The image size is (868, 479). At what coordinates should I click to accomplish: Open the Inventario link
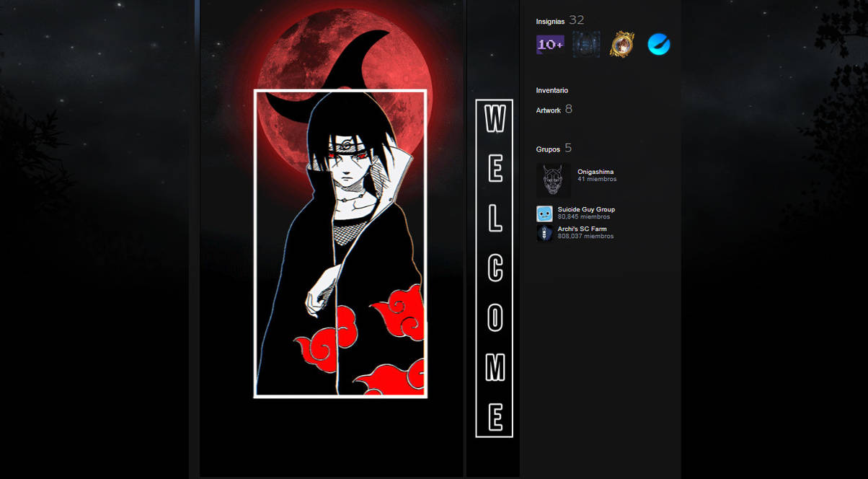tap(552, 90)
